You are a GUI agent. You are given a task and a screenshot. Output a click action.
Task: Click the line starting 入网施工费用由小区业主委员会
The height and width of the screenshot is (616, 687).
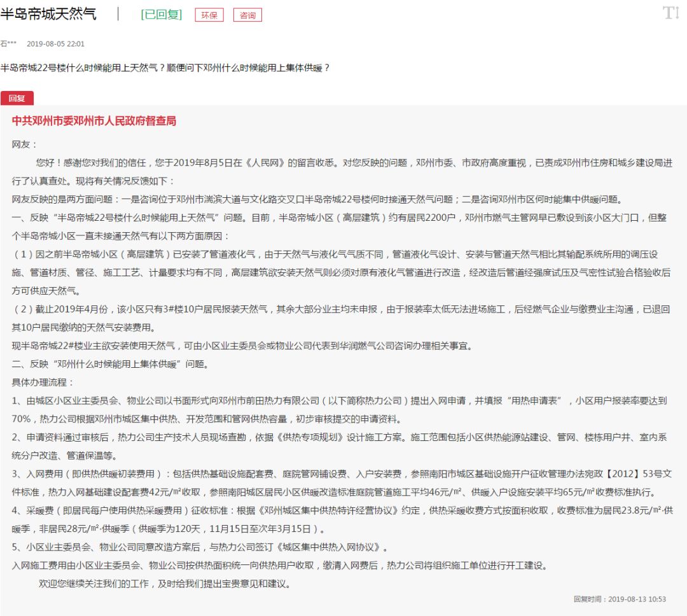click(281, 565)
